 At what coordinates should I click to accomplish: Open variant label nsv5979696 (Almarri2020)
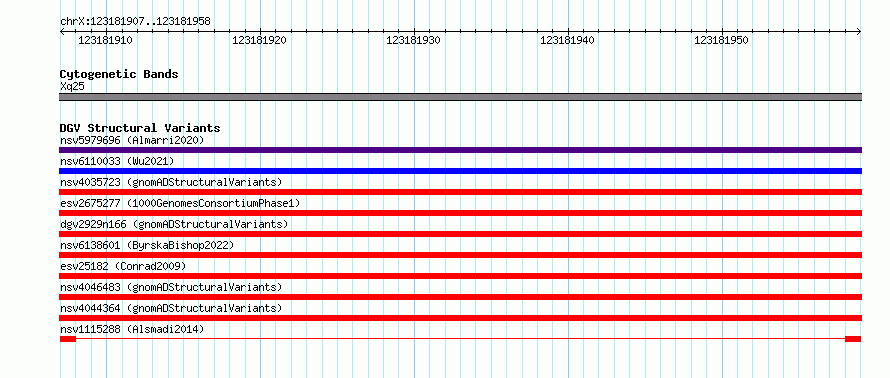(x=132, y=140)
